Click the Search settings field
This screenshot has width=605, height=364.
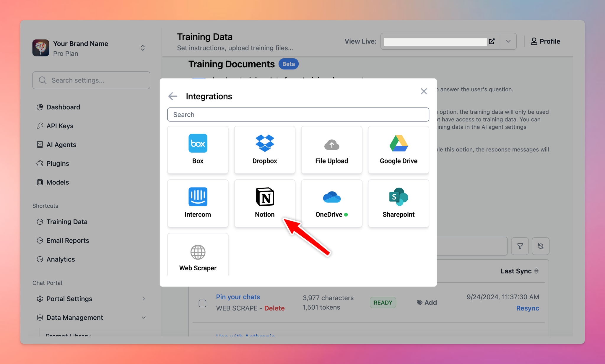point(91,80)
